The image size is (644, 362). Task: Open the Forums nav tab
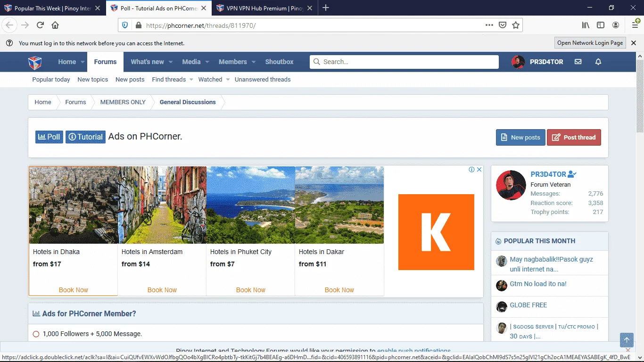(x=105, y=62)
